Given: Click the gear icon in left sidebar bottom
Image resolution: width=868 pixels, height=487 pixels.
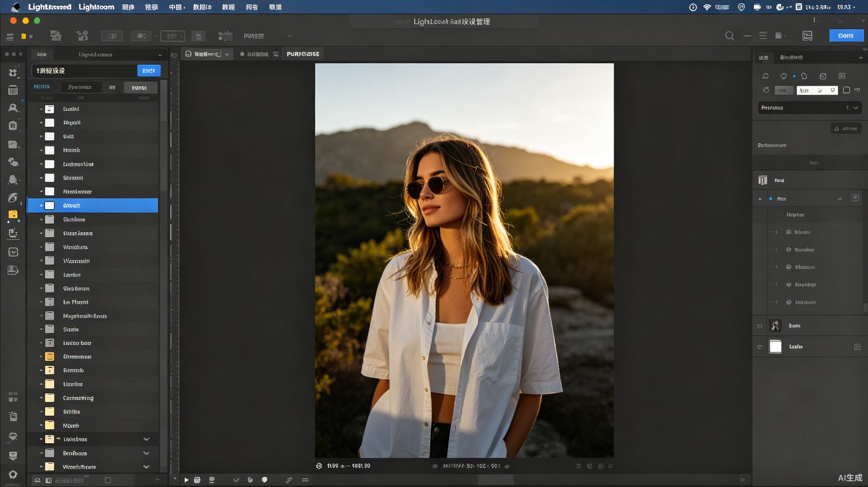Looking at the screenshot, I should pyautogui.click(x=13, y=474).
